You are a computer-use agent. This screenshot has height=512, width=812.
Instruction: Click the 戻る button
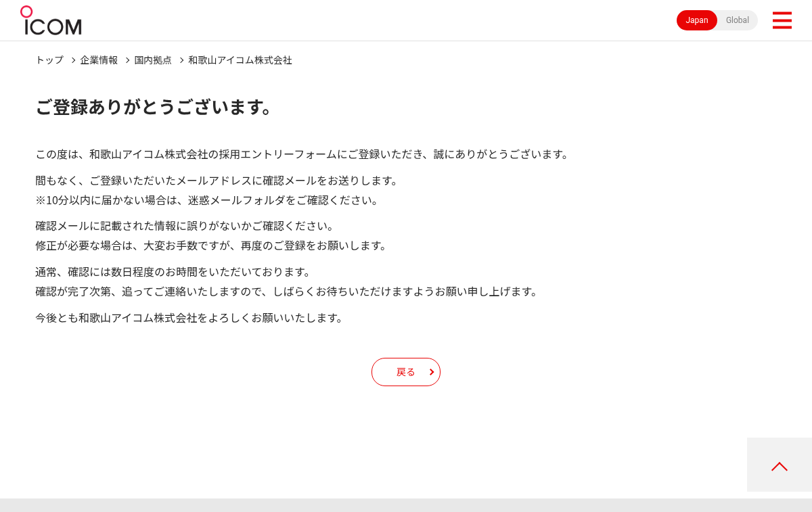(x=406, y=372)
